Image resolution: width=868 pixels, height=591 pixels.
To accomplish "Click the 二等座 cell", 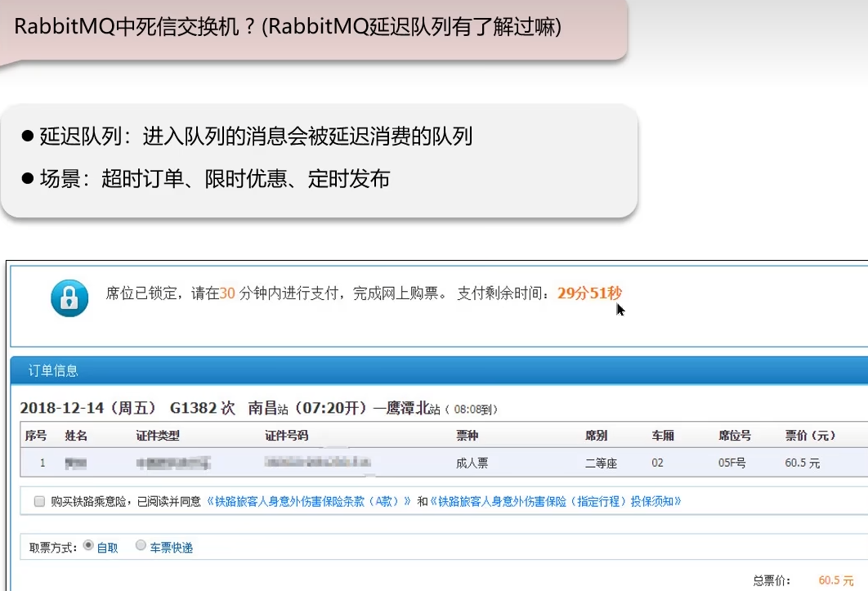I will click(602, 463).
